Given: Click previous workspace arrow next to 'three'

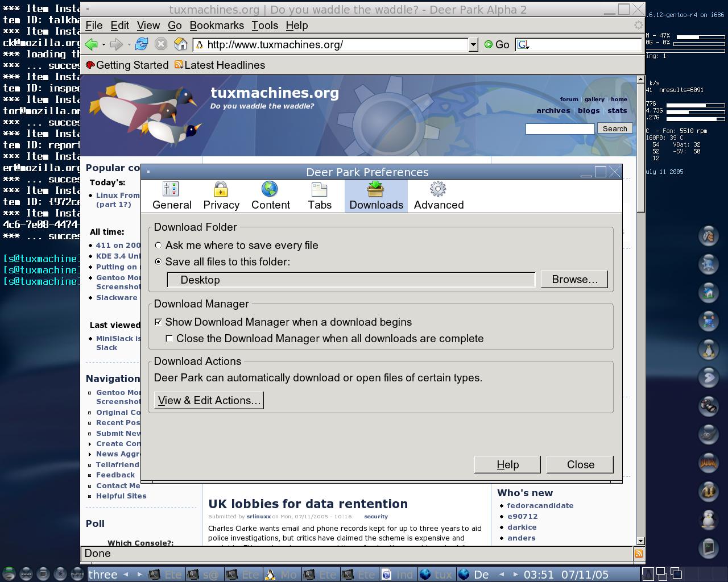Looking at the screenshot, I should [126, 574].
